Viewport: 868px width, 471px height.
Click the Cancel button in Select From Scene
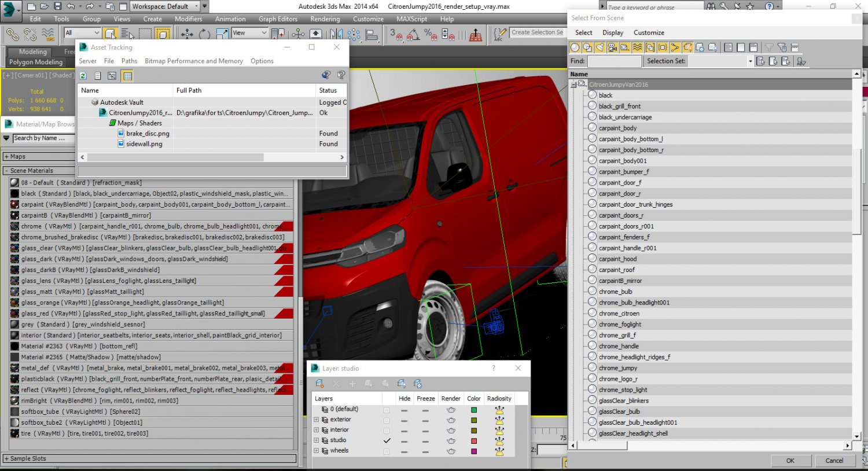834,461
